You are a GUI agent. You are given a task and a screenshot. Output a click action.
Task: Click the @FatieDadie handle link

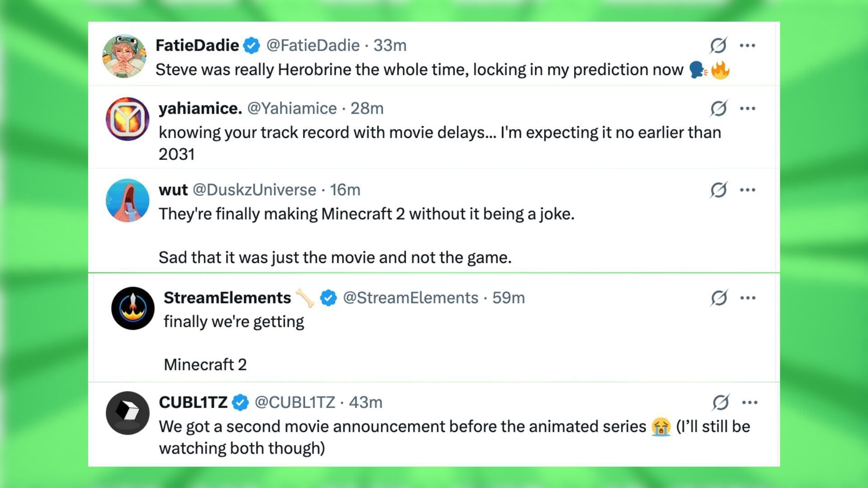[313, 45]
